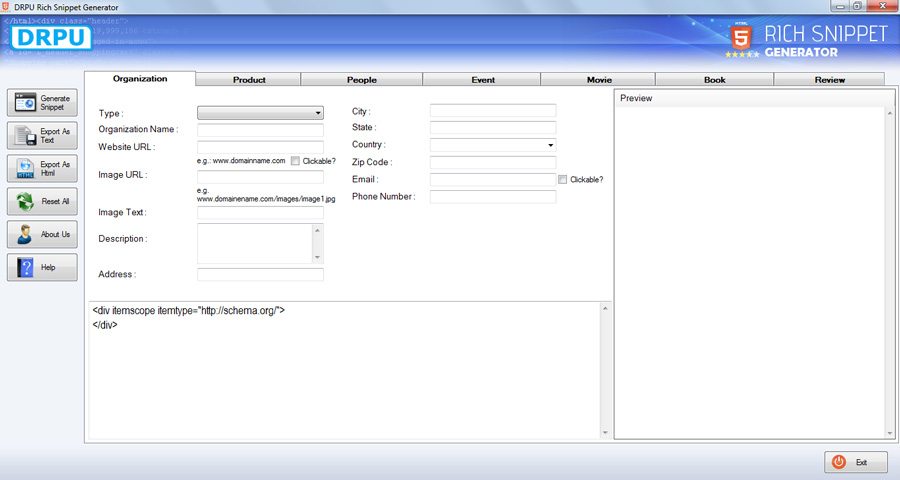Enable Clickable checkbox under Website URL

[295, 161]
